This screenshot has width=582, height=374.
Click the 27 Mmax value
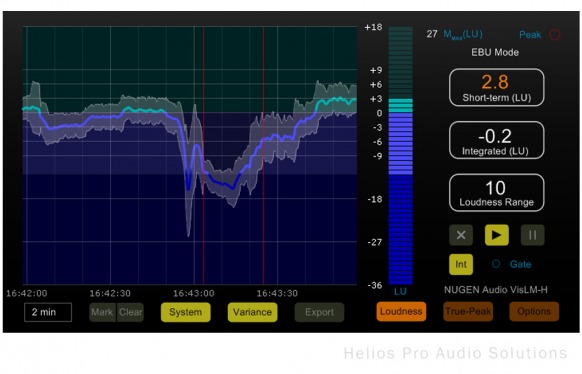pyautogui.click(x=432, y=34)
